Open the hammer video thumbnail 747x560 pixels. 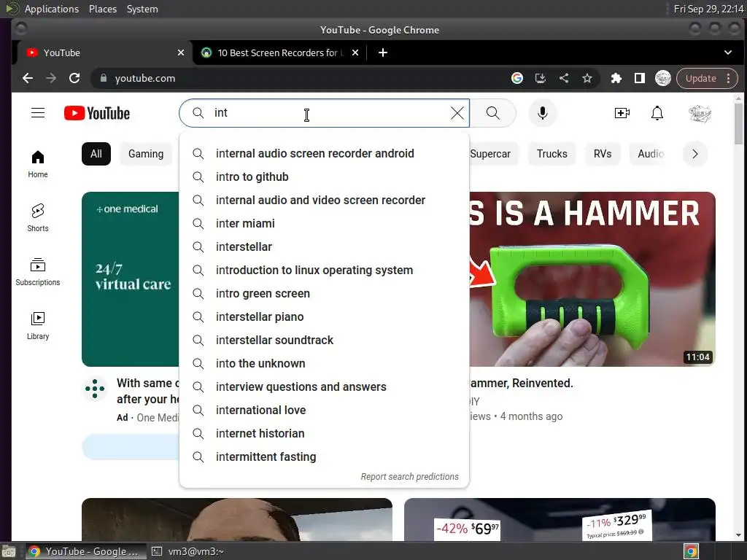pyautogui.click(x=592, y=279)
